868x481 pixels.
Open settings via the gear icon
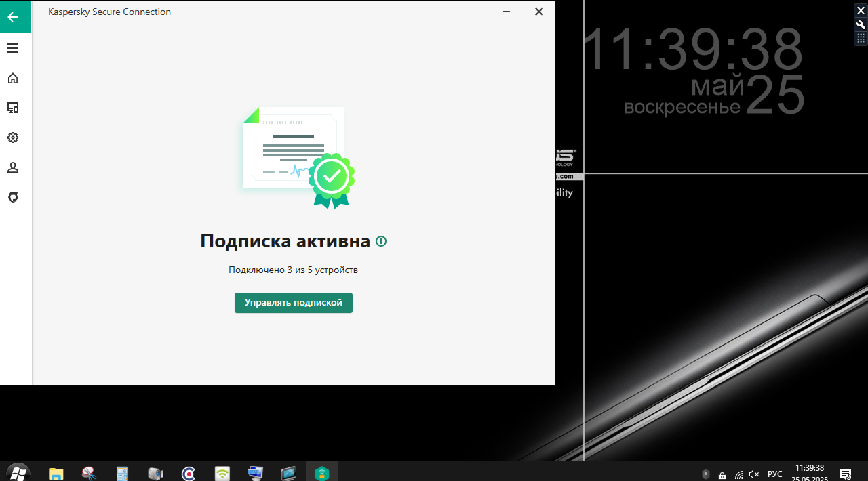point(13,138)
